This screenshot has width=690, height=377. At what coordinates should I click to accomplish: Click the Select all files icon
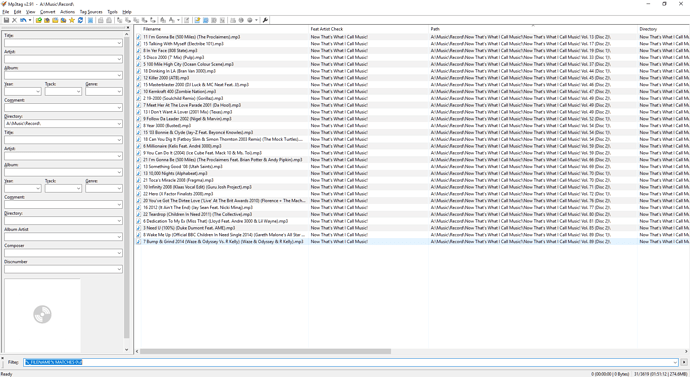point(90,20)
